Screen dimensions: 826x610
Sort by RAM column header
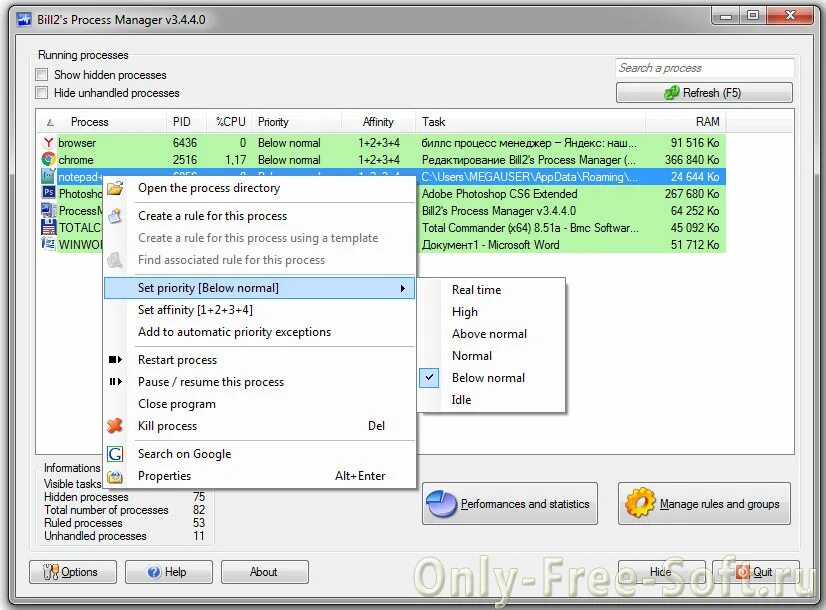tap(685, 122)
